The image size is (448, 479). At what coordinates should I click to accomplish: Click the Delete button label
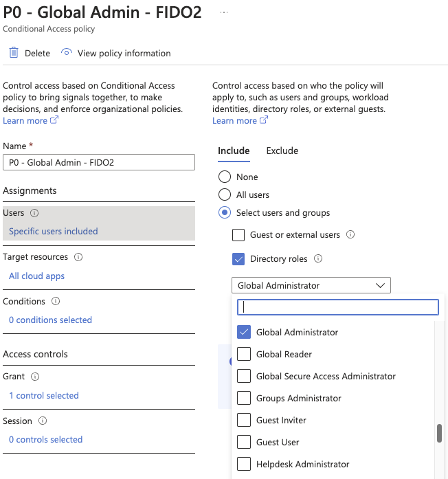pos(37,54)
